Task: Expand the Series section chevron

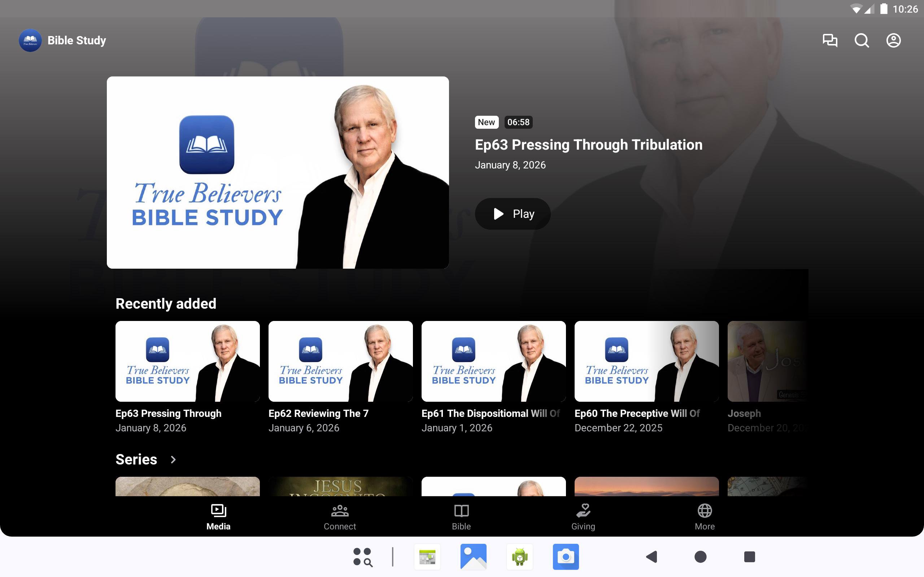Action: 173,459
